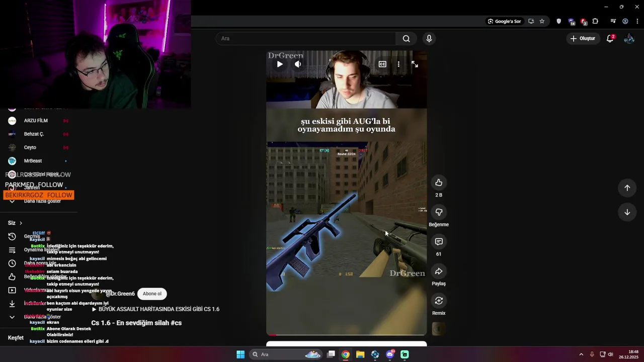Dislike the Short (Beğenme)
644x362 pixels.
pos(439,212)
